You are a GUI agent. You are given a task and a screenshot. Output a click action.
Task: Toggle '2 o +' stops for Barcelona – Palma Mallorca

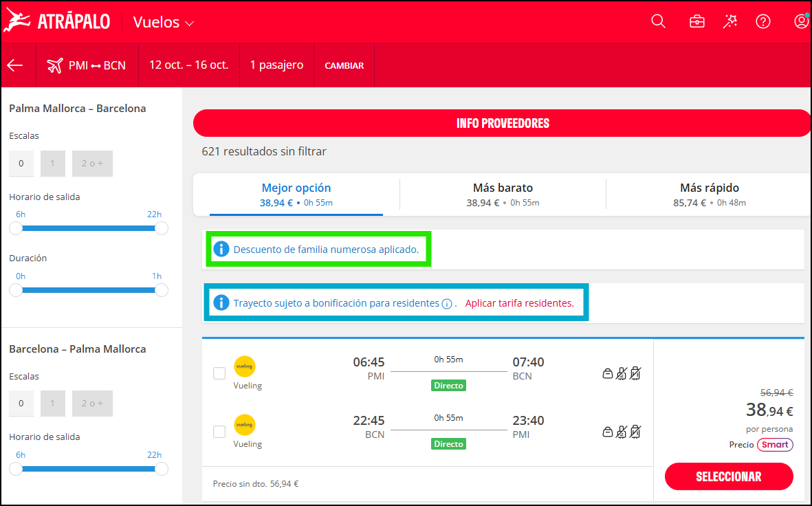tap(92, 404)
